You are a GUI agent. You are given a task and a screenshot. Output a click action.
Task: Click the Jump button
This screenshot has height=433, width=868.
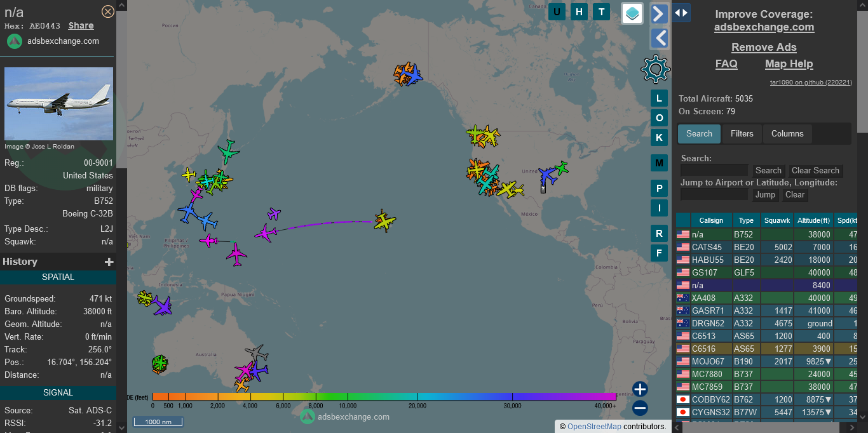(765, 195)
